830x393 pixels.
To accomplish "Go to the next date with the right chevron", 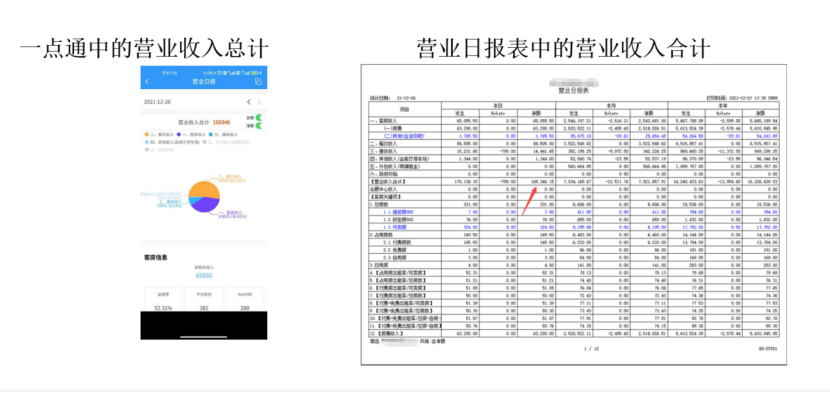I will [259, 102].
